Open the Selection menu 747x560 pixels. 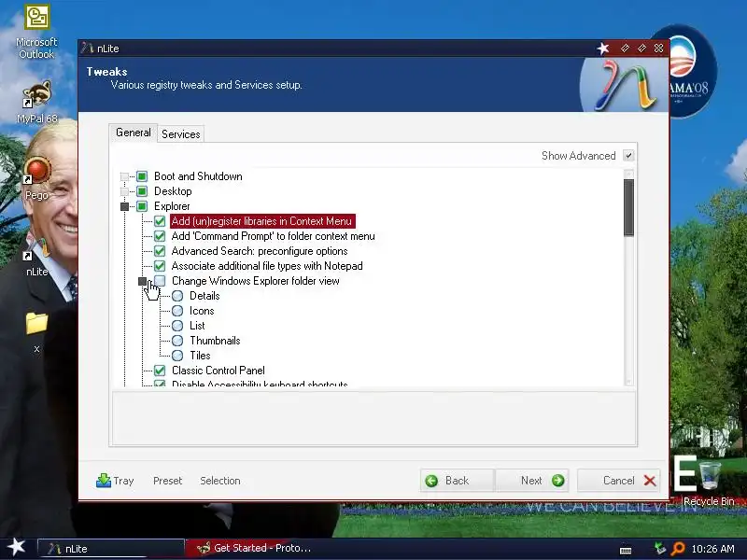point(220,481)
